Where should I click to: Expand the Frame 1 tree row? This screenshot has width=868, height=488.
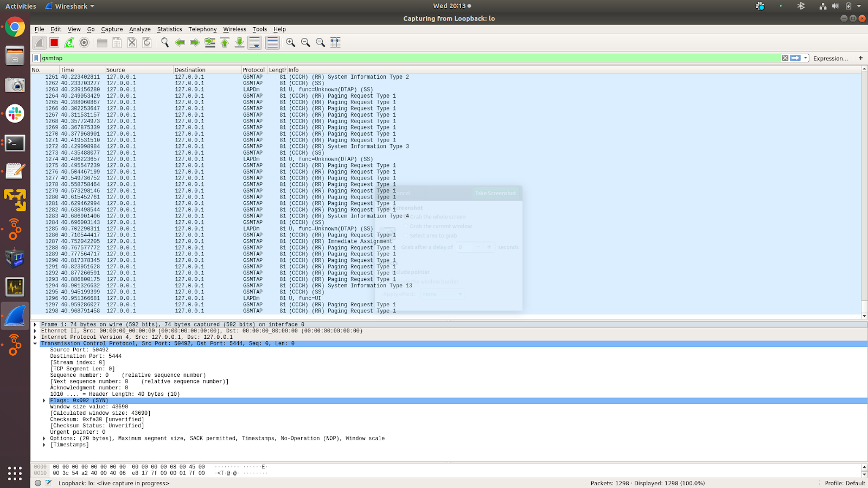[x=35, y=324]
